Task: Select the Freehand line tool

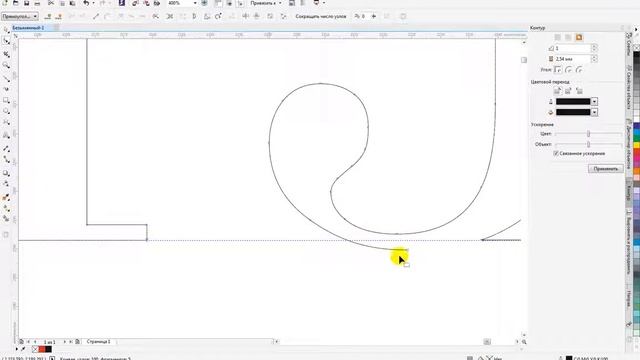Action: [x=6, y=78]
